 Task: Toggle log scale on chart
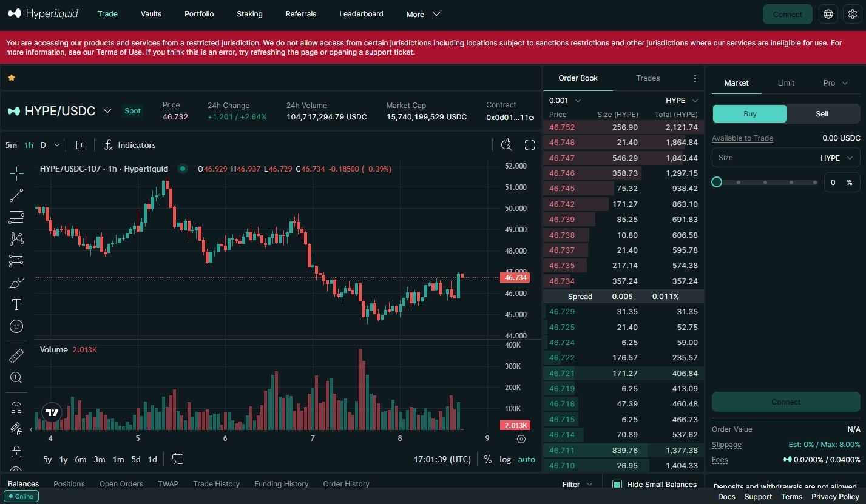point(505,459)
